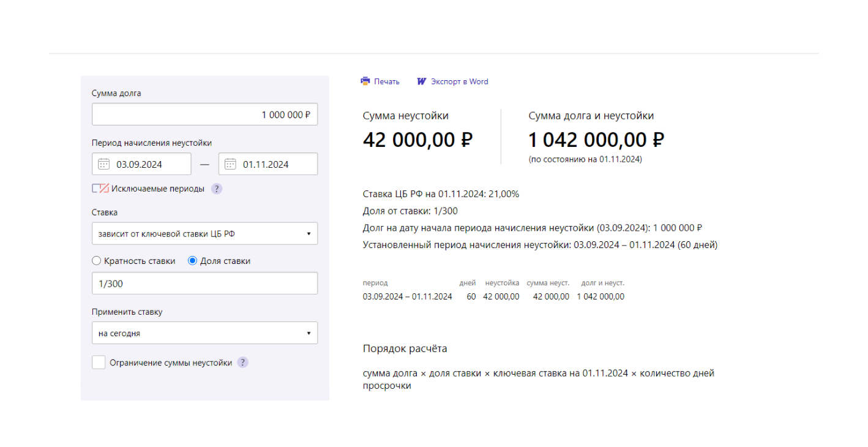Viewport: 868px width, 447px height.
Task: Click the Word icon for export
Action: 421,81
